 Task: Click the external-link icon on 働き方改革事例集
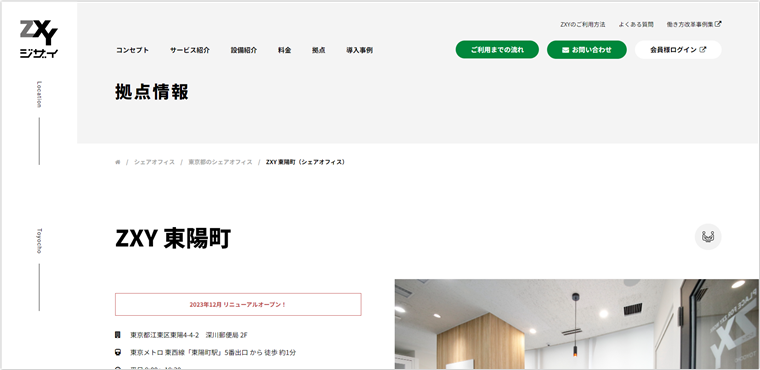(x=718, y=24)
